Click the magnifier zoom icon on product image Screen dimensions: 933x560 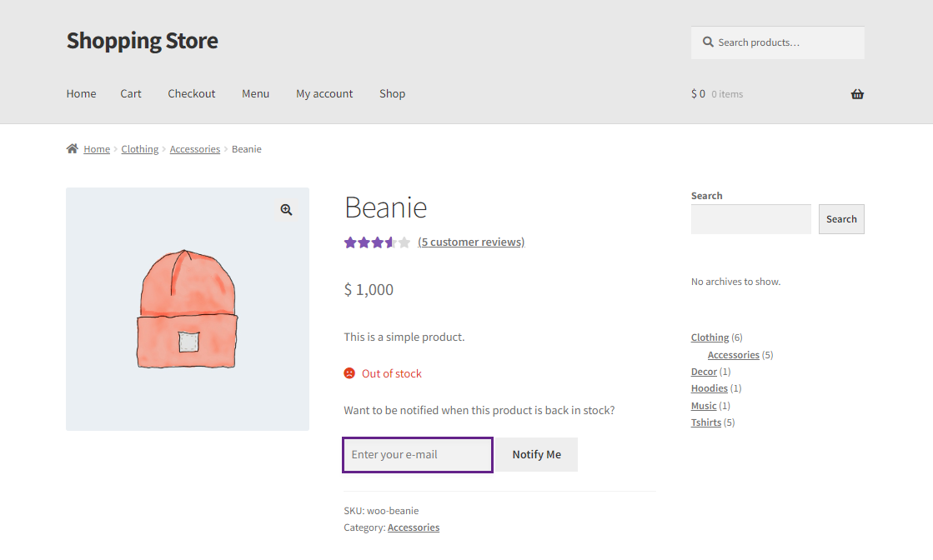(x=286, y=210)
